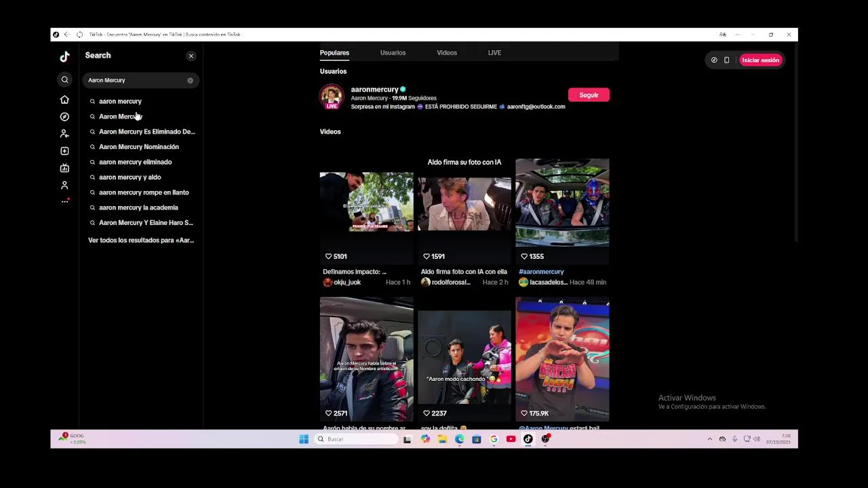
Task: Clear the search text field
Action: [x=190, y=81]
